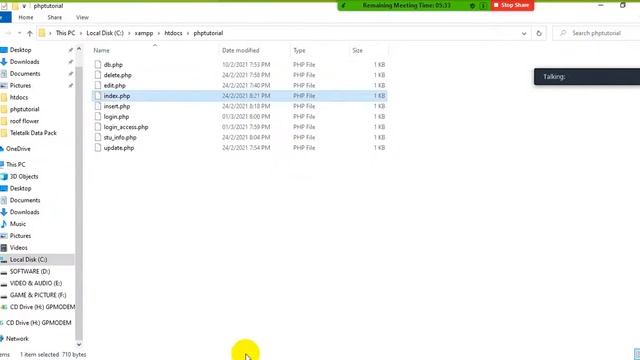Open GAME & PICTURE (F:) drive
Image resolution: width=640 pixels, height=360 pixels.
click(38, 295)
